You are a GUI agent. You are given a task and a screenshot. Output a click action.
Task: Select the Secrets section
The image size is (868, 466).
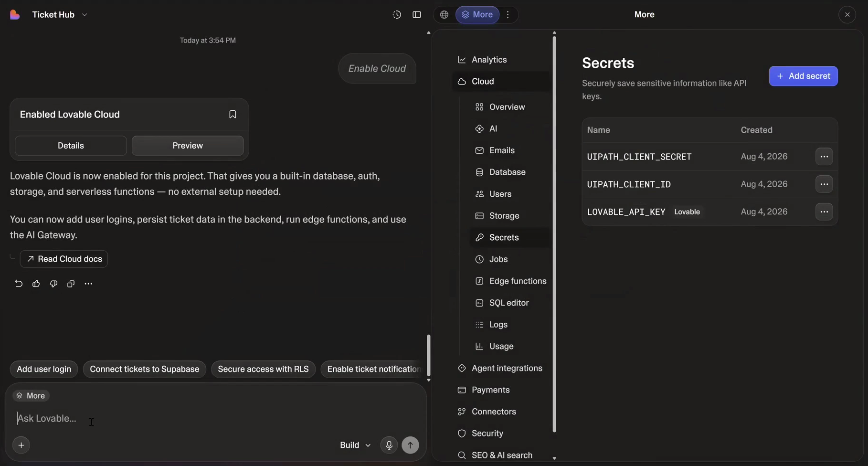510,238
